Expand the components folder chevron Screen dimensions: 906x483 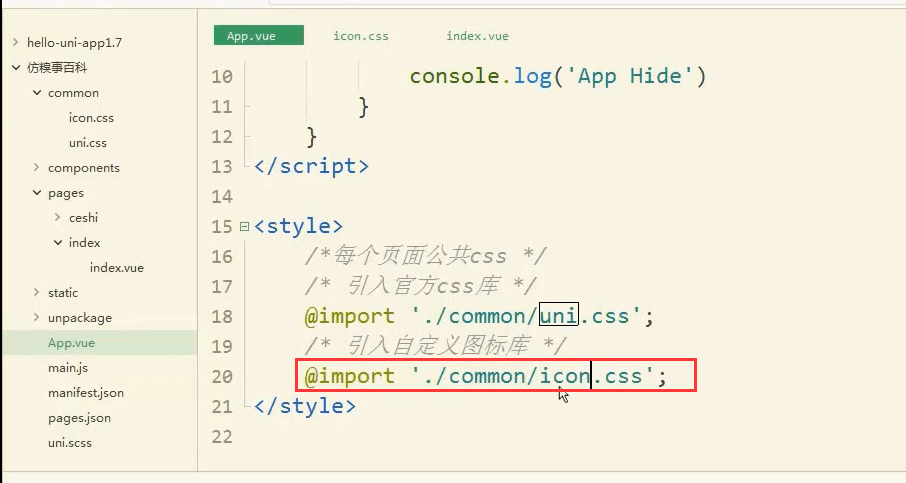(36, 168)
